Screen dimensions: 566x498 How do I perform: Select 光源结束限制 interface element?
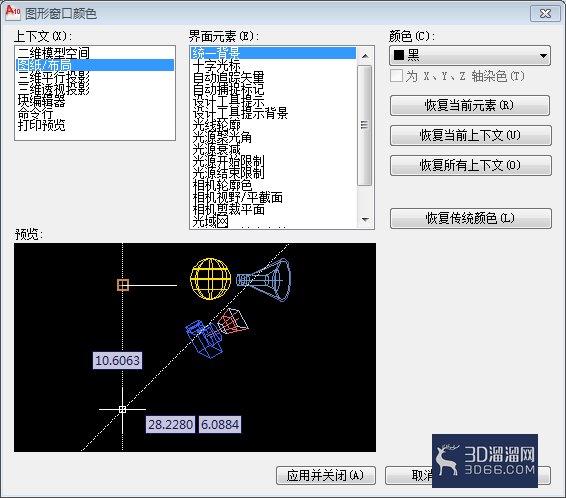click(x=273, y=173)
